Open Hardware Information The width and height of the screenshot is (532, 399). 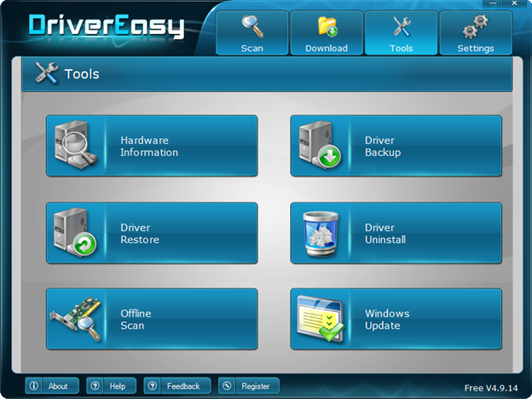[152, 146]
